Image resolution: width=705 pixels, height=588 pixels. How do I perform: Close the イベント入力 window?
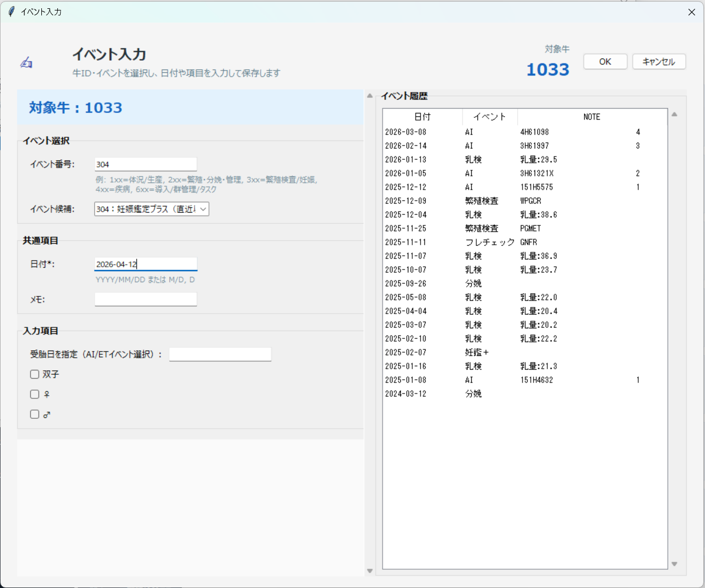click(691, 12)
